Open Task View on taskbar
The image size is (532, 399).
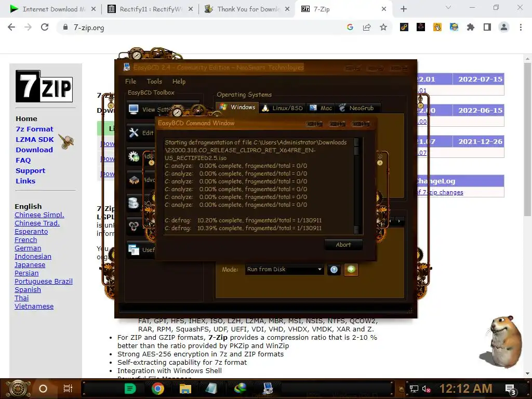click(68, 389)
